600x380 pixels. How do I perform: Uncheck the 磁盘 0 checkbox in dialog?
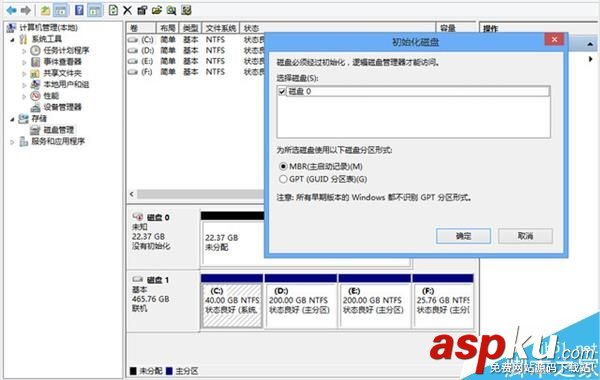tap(282, 92)
